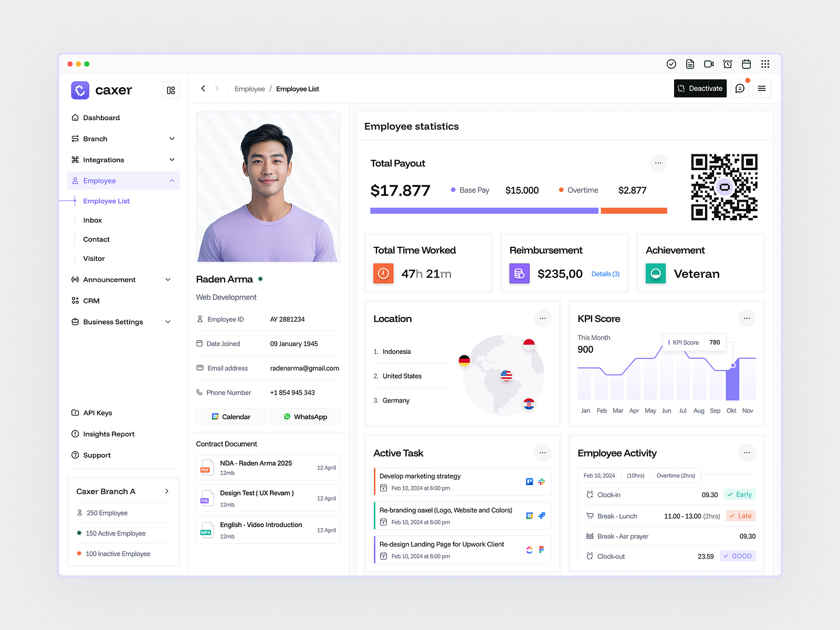Click the Achievement badge icon

[x=656, y=274]
